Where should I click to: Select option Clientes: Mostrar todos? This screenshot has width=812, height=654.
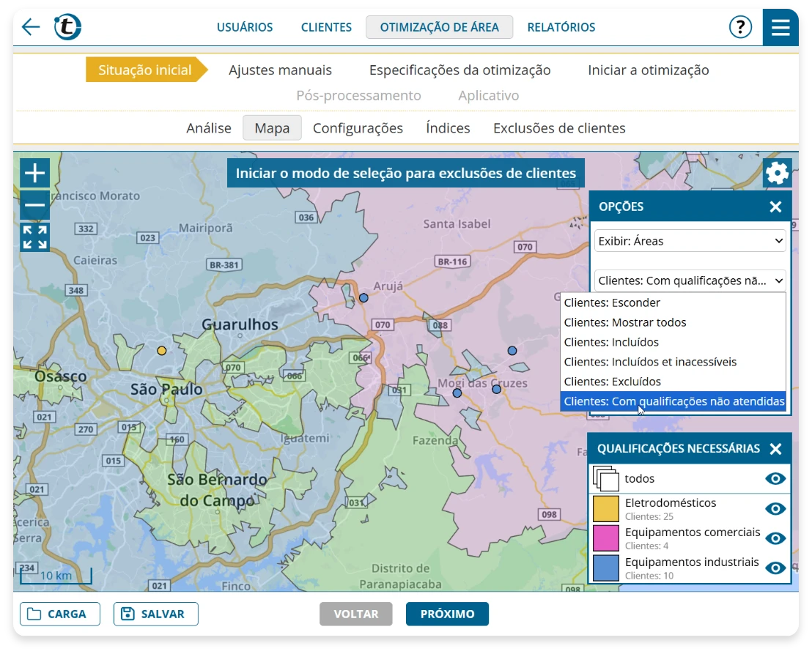coord(673,322)
